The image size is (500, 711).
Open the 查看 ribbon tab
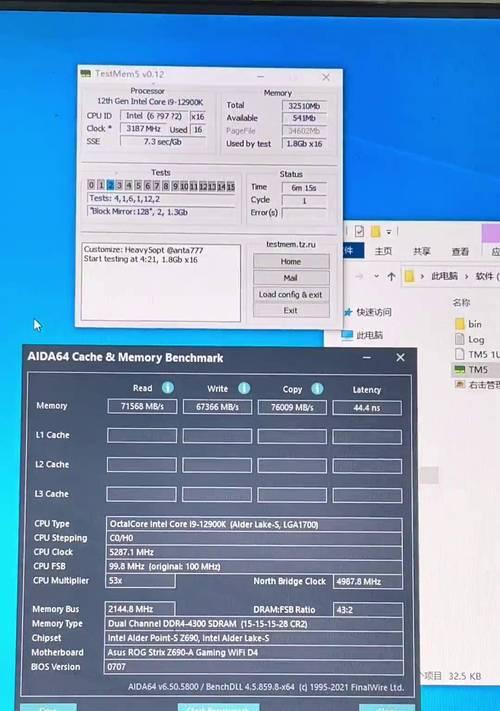[460, 251]
